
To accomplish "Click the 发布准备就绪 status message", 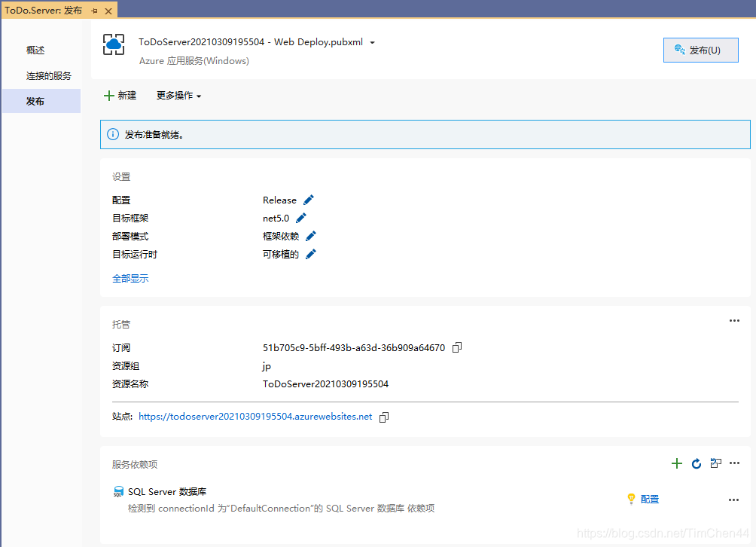I will 154,135.
